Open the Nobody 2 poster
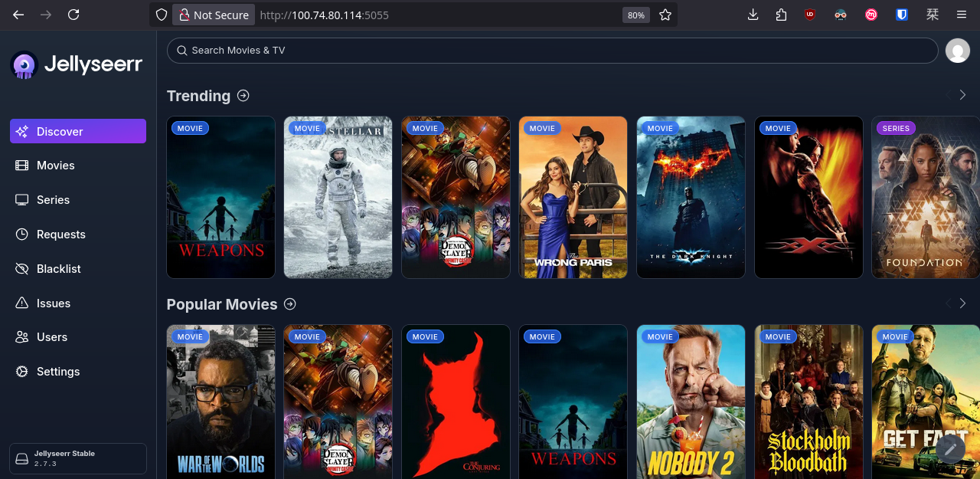980x479 pixels. [691, 402]
